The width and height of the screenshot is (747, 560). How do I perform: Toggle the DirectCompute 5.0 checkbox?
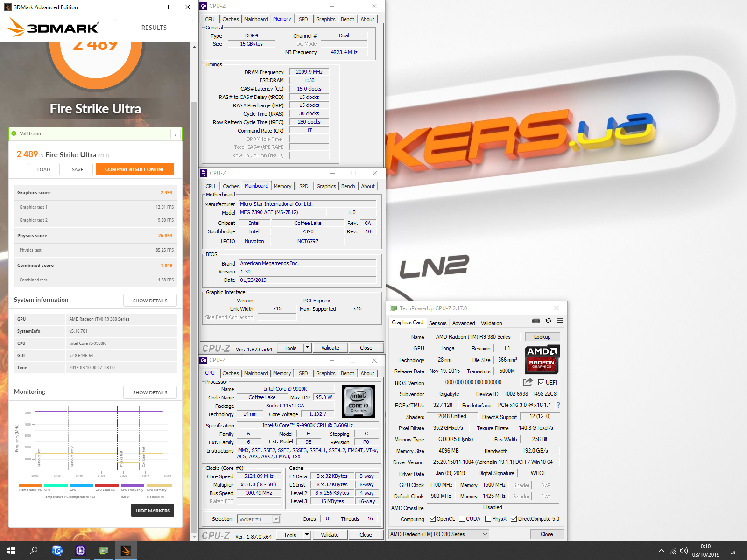pos(514,519)
